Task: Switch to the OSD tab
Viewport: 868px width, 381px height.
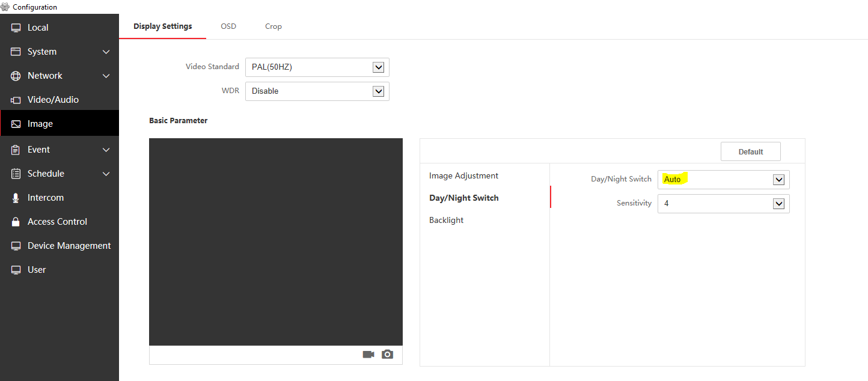Action: pos(228,26)
